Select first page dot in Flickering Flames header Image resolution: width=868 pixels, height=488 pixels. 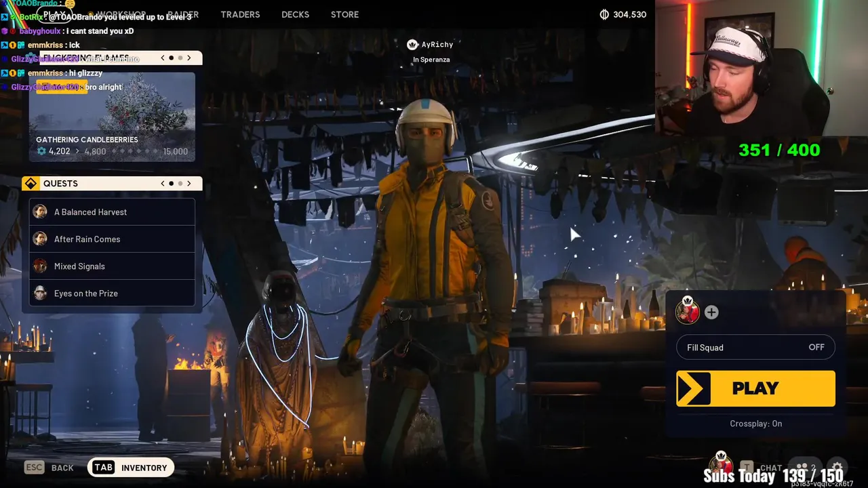(x=171, y=58)
